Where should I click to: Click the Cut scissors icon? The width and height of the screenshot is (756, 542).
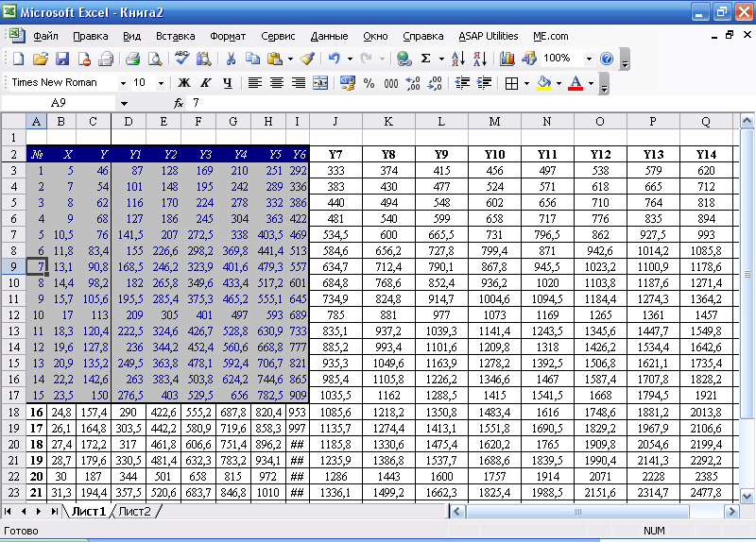[230, 59]
